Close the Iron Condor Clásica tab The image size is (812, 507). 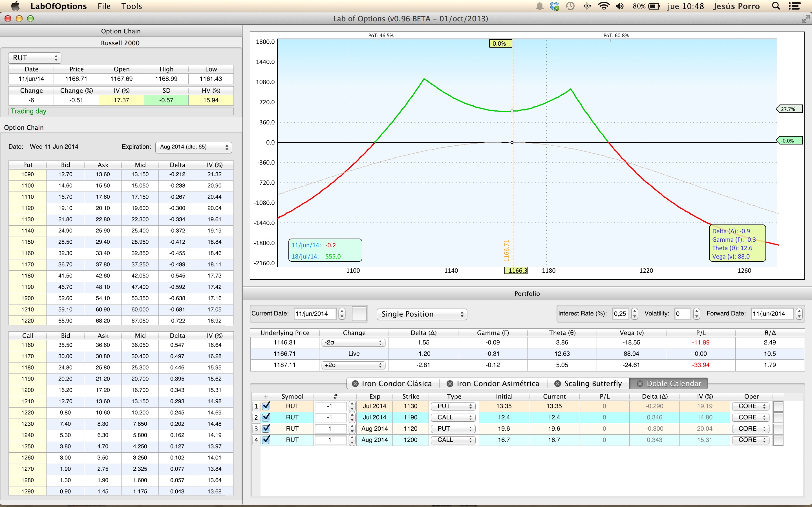(x=355, y=384)
